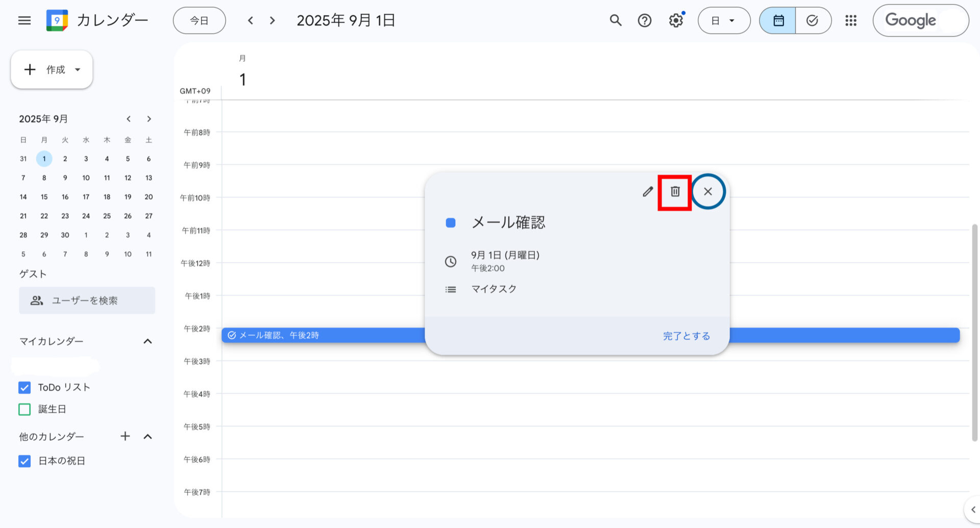
Task: Open the help icon
Action: click(644, 20)
